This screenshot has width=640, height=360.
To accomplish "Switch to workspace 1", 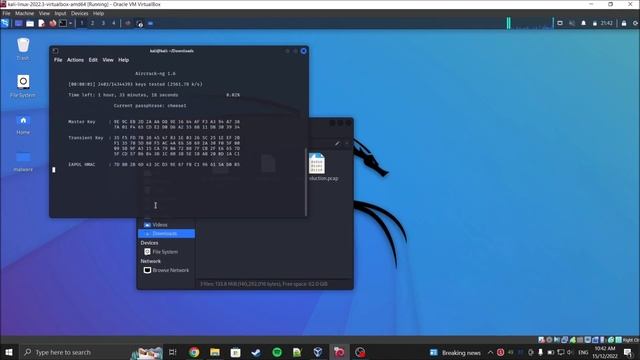I will pyautogui.click(x=82, y=23).
